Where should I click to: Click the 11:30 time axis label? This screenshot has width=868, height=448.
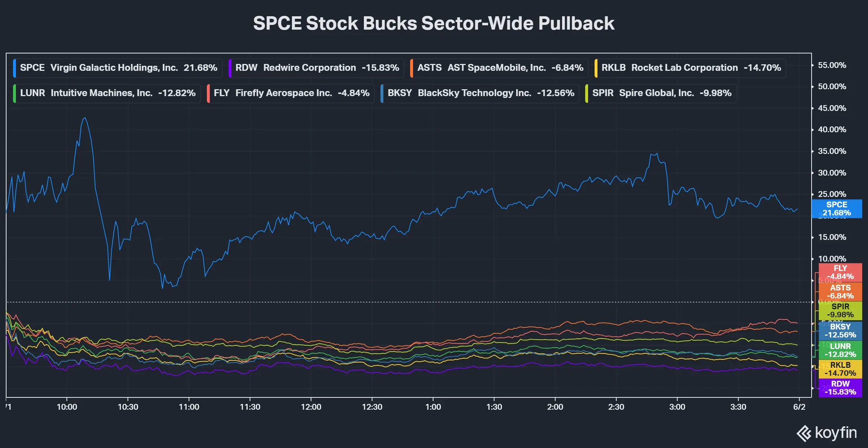pyautogui.click(x=250, y=407)
